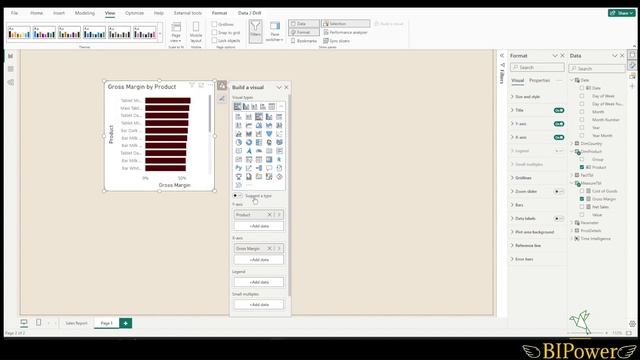Open the Insert ribbon tab

[59, 13]
